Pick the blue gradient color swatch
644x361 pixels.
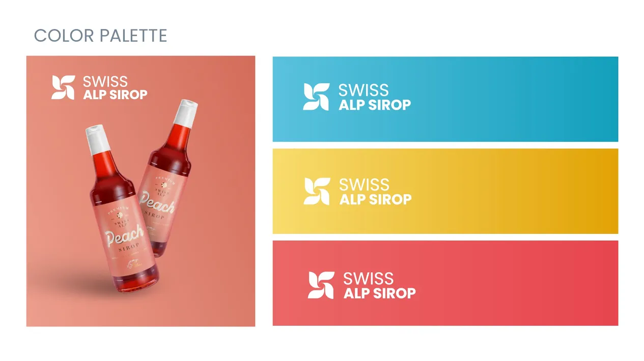coord(445,99)
